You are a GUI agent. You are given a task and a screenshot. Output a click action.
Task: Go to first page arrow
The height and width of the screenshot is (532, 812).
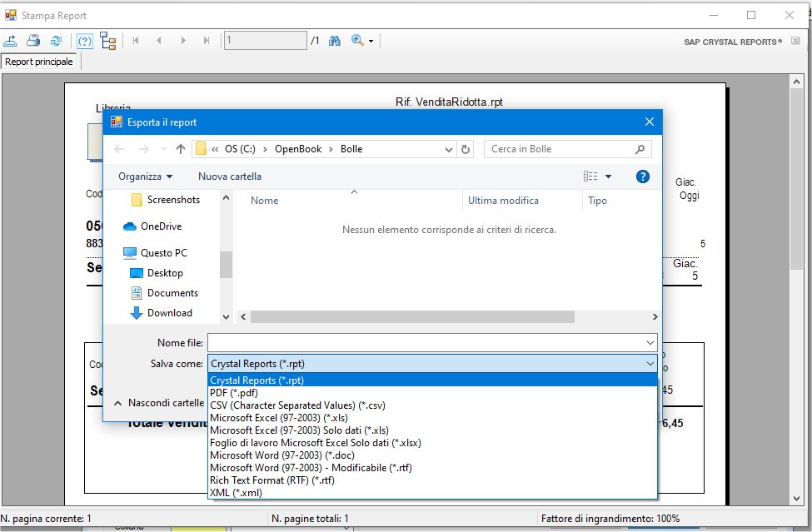(x=136, y=40)
